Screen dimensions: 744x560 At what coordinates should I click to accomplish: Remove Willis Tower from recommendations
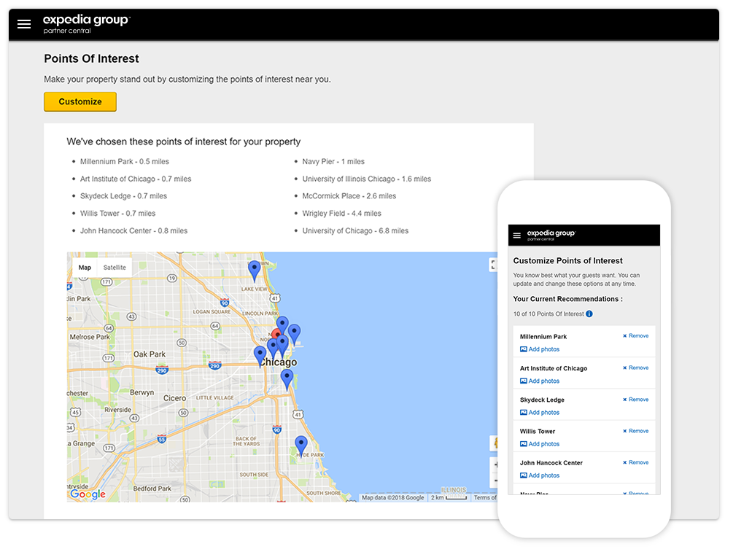pos(635,430)
